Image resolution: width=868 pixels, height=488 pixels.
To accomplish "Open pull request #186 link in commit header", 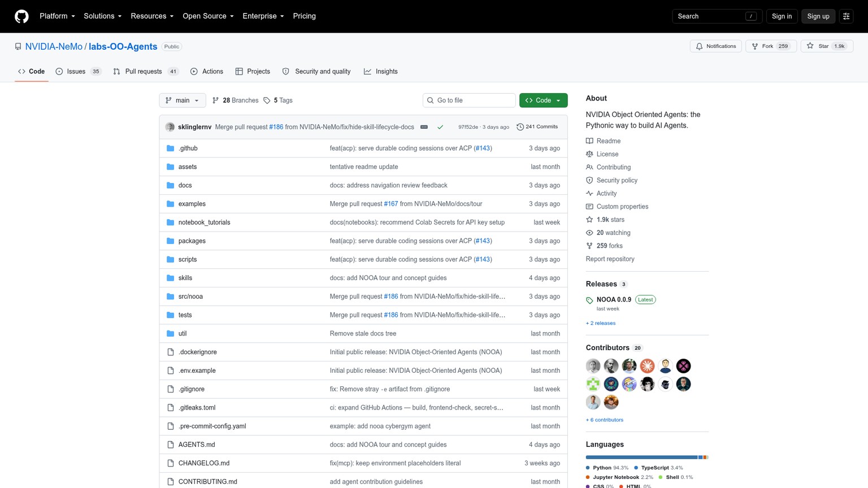I will click(276, 127).
